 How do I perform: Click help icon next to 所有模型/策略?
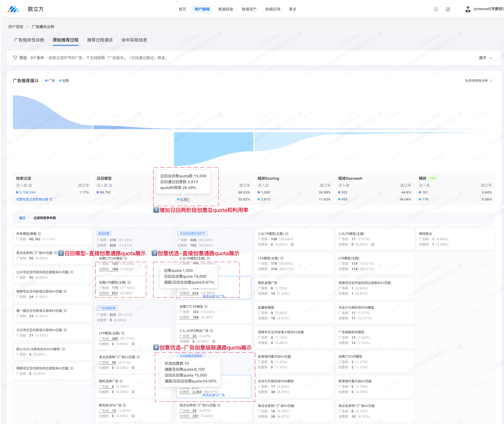tap(39, 234)
